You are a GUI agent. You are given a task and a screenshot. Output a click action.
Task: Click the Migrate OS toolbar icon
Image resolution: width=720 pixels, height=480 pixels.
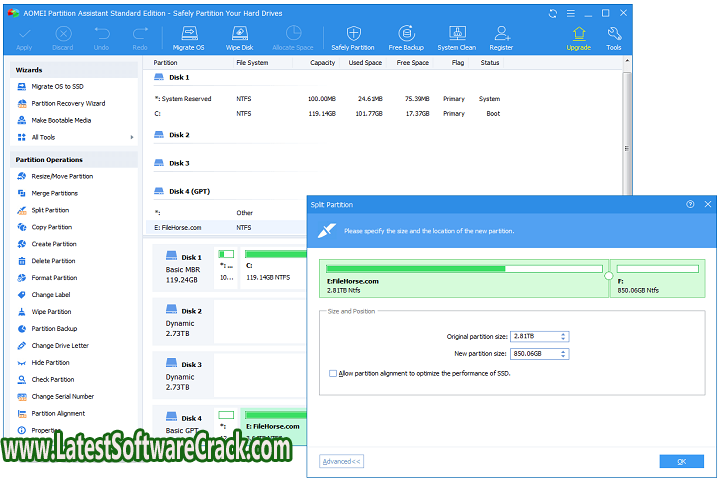click(188, 38)
